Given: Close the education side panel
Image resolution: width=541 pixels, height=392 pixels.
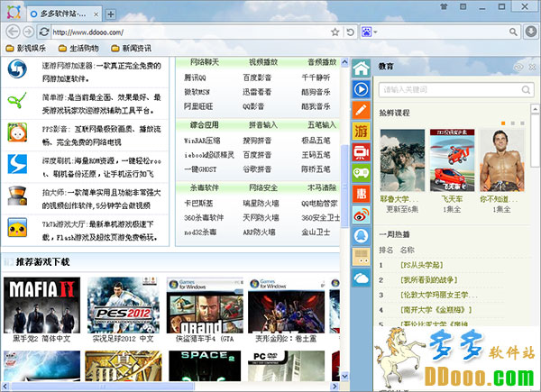Looking at the screenshot, I should pos(532,67).
